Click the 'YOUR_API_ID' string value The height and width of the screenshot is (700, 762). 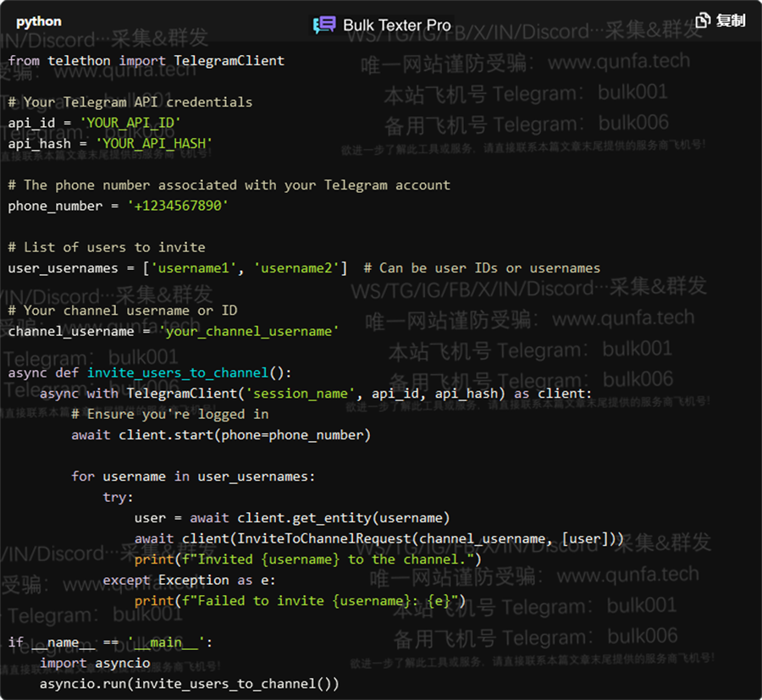pos(130,123)
